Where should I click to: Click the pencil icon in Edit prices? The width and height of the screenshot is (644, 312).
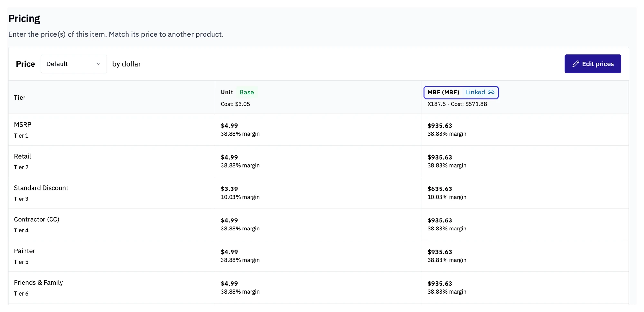tap(575, 64)
